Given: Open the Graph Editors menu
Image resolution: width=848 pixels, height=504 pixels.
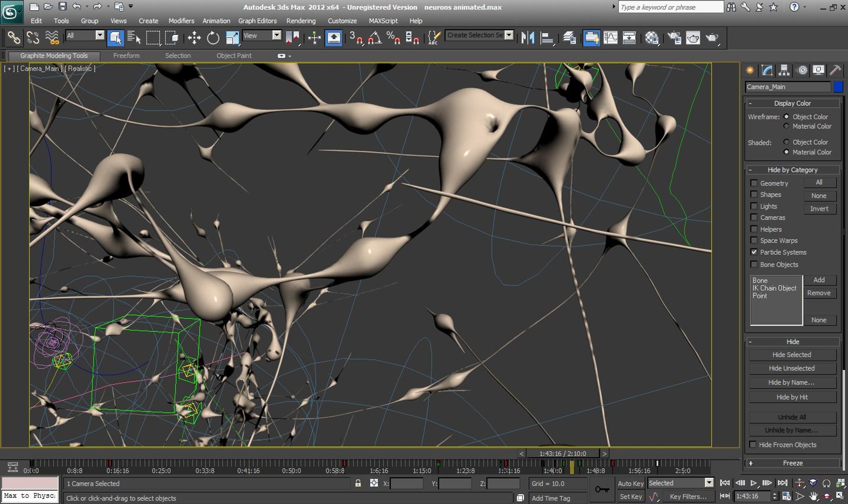Looking at the screenshot, I should [257, 21].
